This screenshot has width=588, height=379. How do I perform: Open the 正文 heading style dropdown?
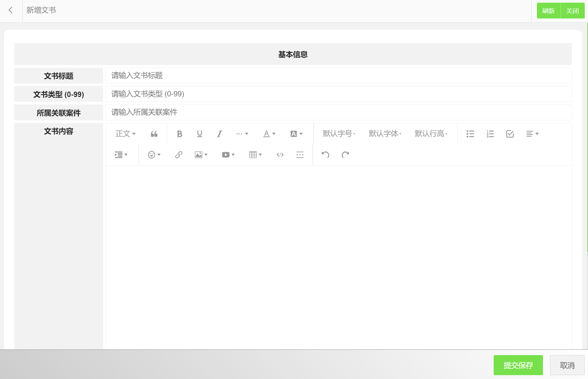click(125, 134)
